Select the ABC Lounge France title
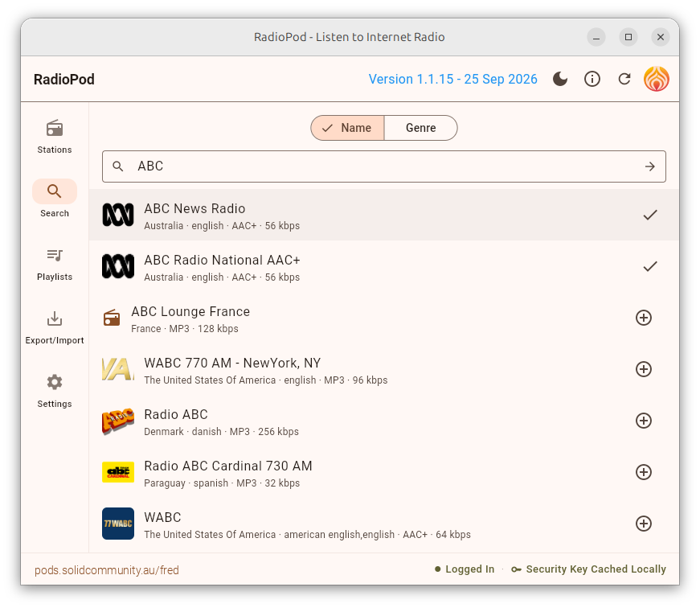The width and height of the screenshot is (700, 608). pos(190,311)
